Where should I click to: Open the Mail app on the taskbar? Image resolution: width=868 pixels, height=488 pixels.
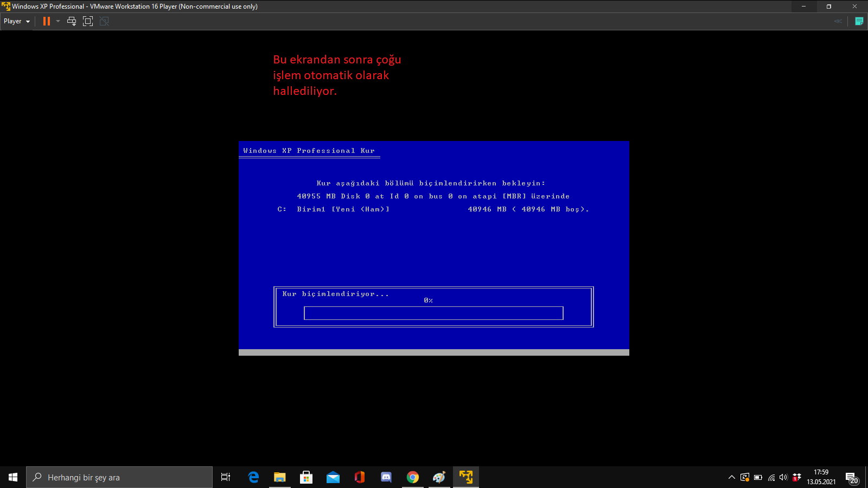click(x=333, y=477)
